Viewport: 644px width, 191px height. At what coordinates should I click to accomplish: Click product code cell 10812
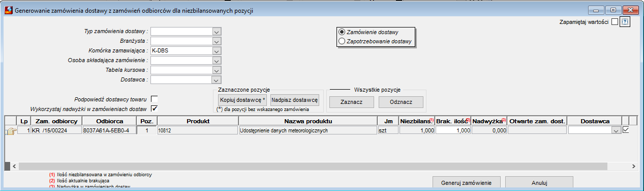click(197, 131)
